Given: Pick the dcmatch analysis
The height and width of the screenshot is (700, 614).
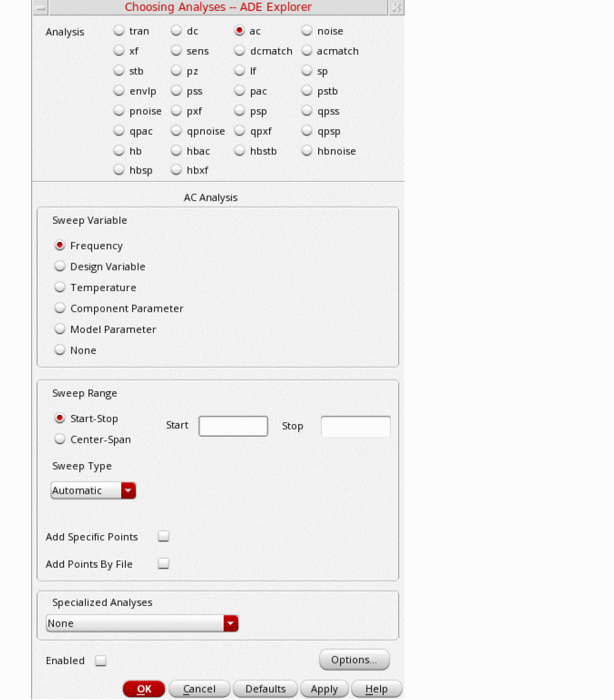Looking at the screenshot, I should (239, 51).
